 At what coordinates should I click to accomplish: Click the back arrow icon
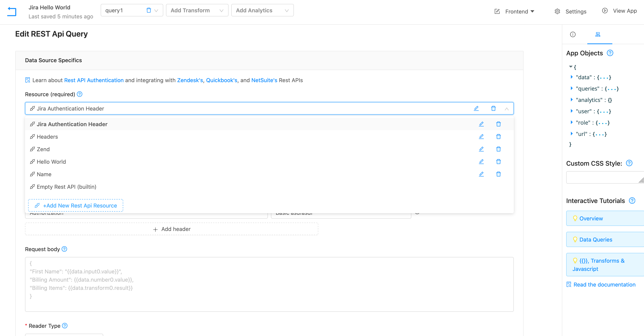coord(12,12)
